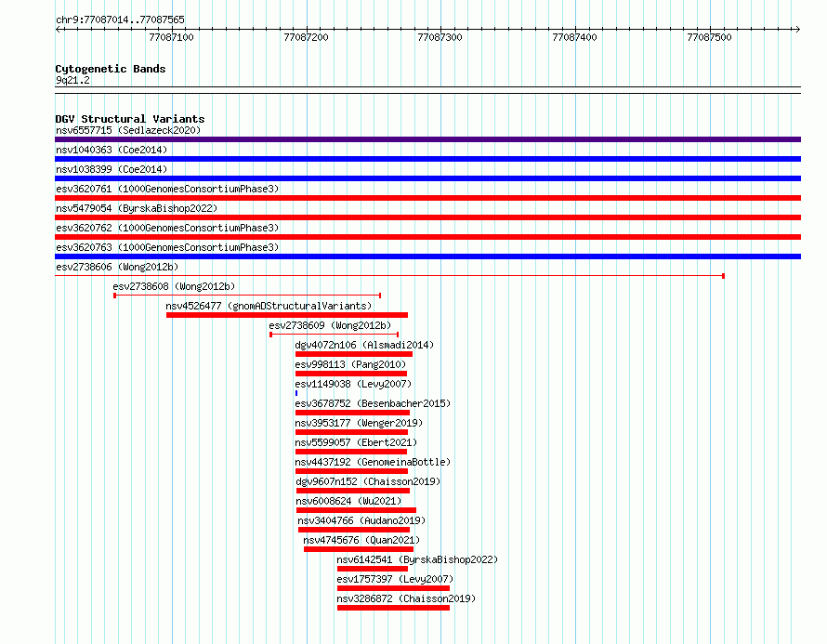Click the red bar under nsv3404766

354,530
